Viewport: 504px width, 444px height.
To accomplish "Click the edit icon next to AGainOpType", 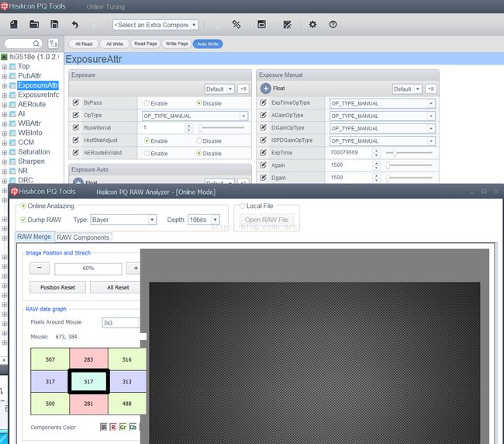I will coord(263,115).
